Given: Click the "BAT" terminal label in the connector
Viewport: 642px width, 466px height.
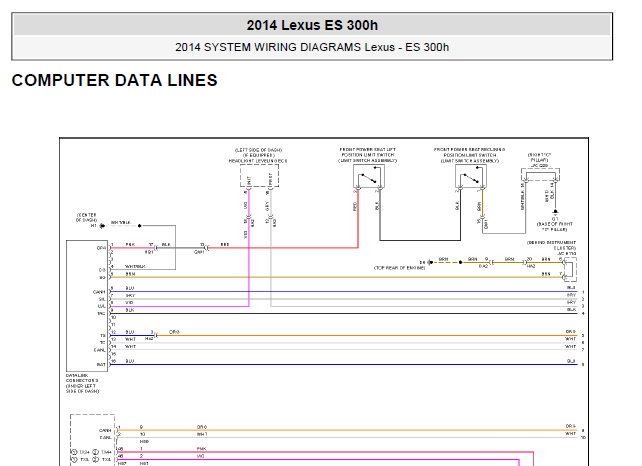Looking at the screenshot, I should [101, 364].
